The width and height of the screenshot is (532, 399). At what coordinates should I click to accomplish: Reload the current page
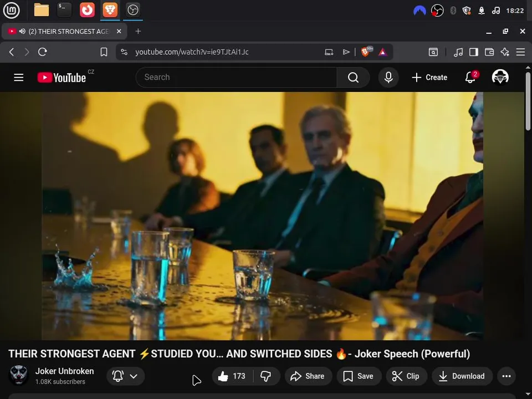click(43, 52)
